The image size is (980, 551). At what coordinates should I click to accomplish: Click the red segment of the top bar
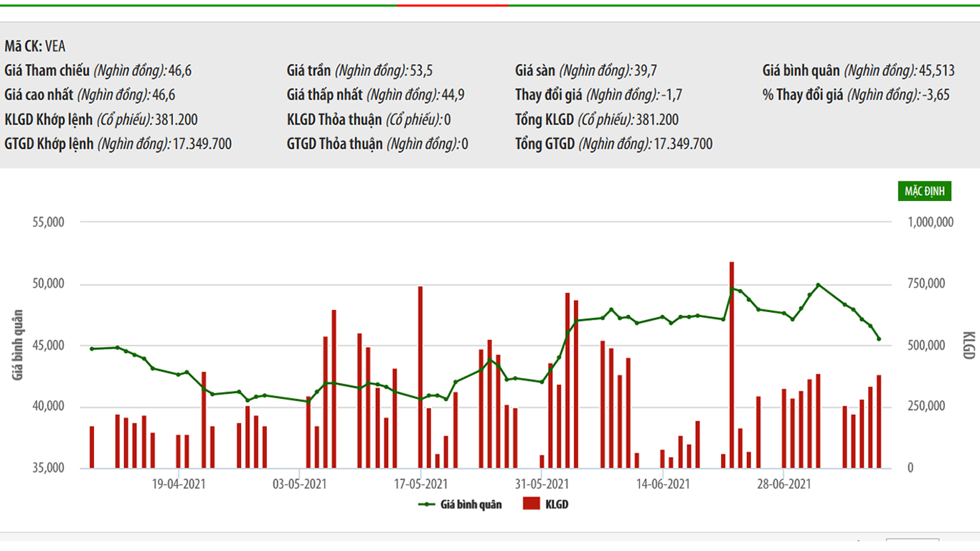453,5
